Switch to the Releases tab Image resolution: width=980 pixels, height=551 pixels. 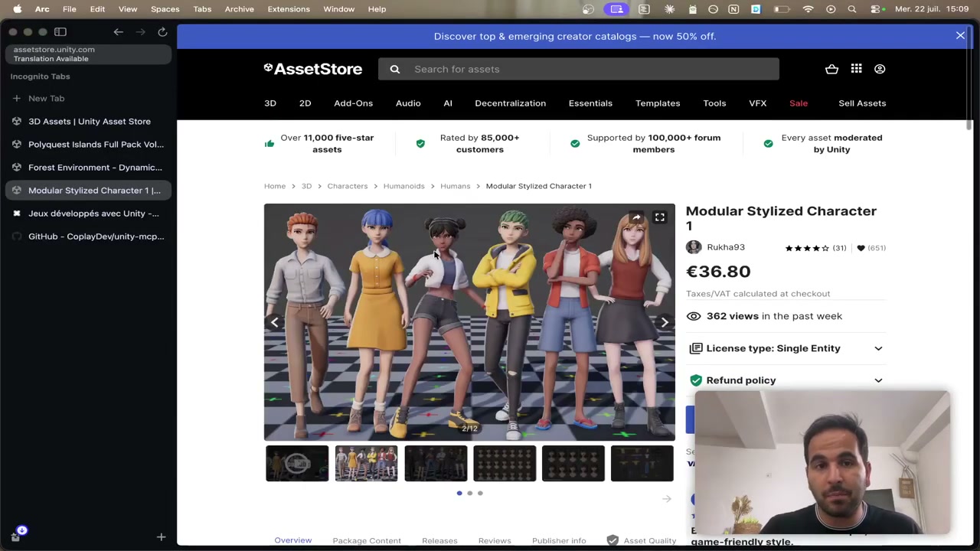point(439,540)
